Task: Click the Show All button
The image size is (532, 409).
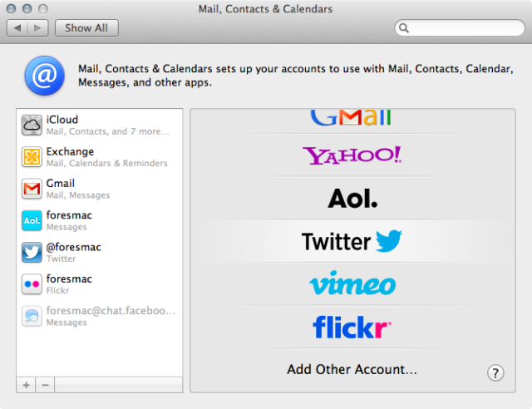Action: point(86,27)
